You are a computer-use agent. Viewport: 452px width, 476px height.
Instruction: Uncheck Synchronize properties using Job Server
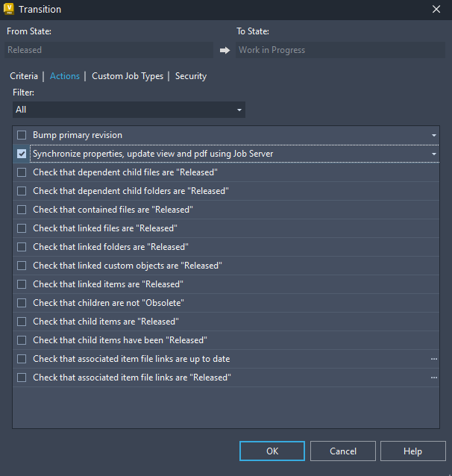coord(22,154)
